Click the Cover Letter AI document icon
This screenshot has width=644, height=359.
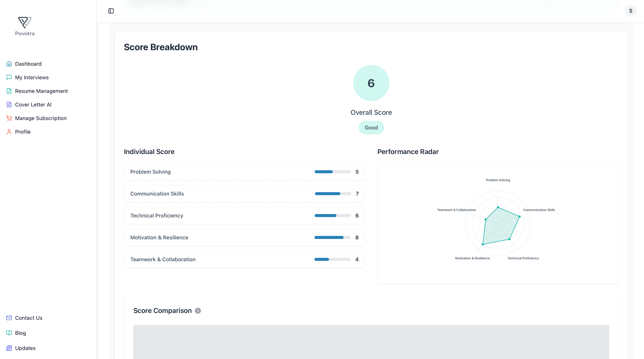[9, 104]
